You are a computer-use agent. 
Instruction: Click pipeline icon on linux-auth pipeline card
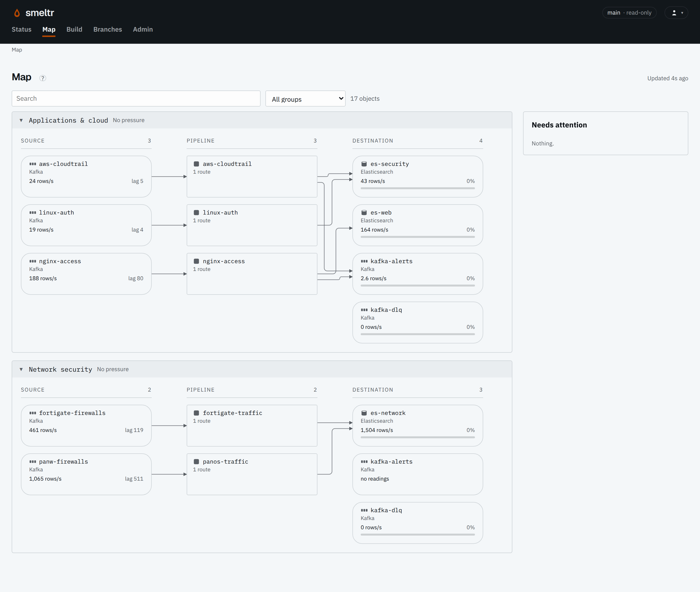(197, 213)
